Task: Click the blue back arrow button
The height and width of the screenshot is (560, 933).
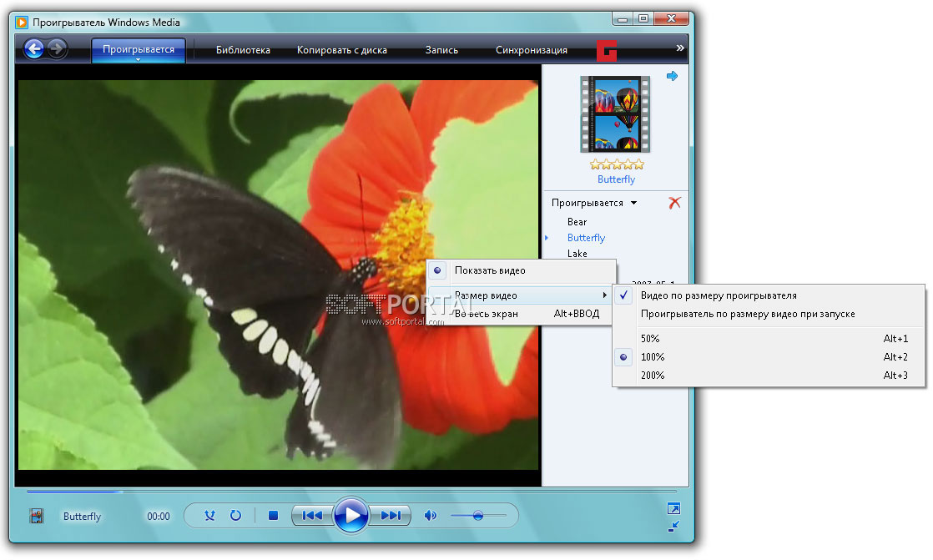Action: click(34, 49)
